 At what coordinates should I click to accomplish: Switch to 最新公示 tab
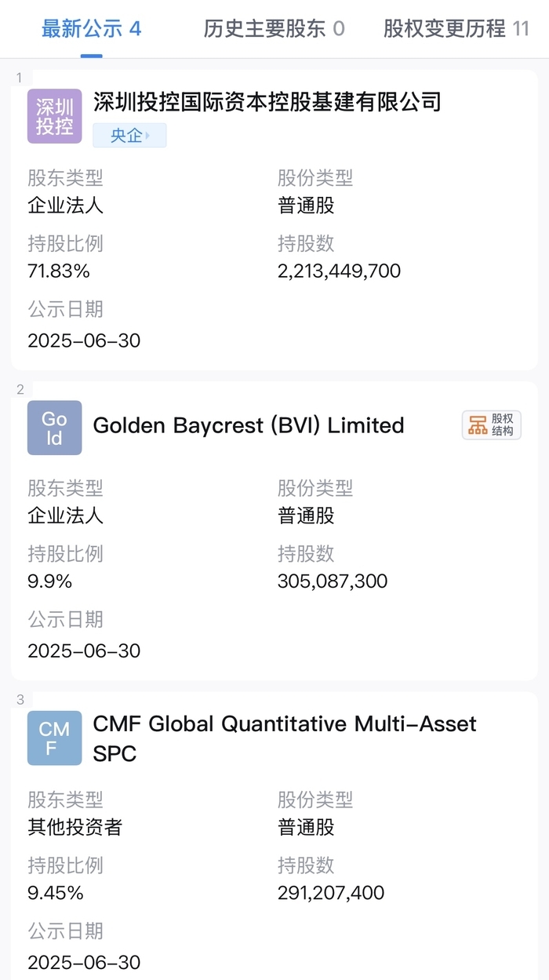91,30
